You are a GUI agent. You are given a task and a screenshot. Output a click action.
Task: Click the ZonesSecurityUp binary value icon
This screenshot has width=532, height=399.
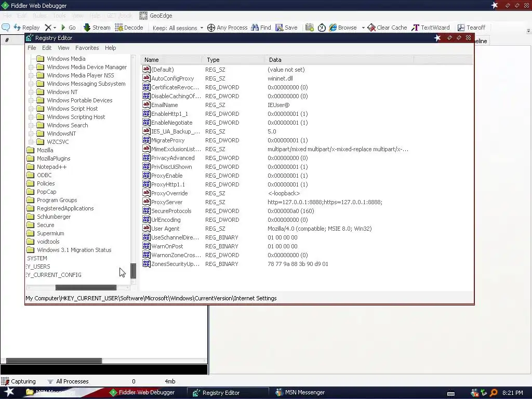tap(146, 263)
